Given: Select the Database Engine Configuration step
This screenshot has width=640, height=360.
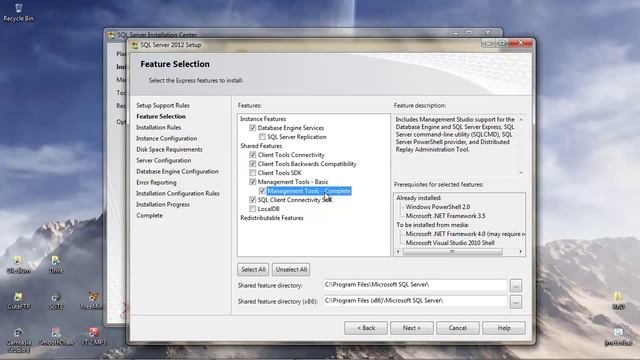Looking at the screenshot, I should click(x=177, y=171).
